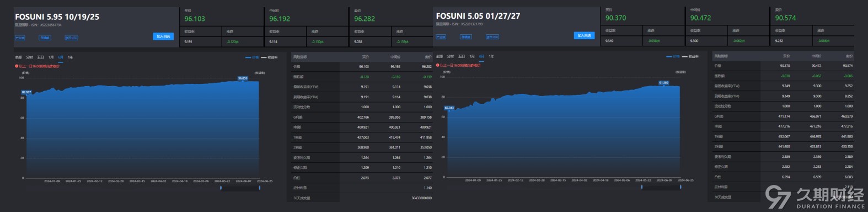Select 全部 range tab in 5.05 01/27/27 chart
Screen dimensions: 868x212
(440, 56)
